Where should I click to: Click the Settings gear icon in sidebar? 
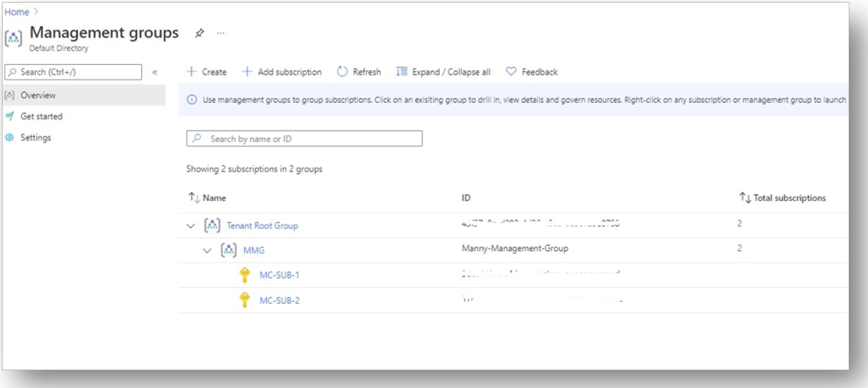10,137
